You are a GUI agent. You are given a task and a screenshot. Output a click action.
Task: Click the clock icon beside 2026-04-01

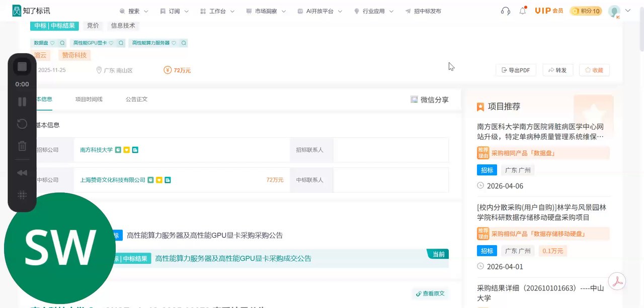click(480, 266)
